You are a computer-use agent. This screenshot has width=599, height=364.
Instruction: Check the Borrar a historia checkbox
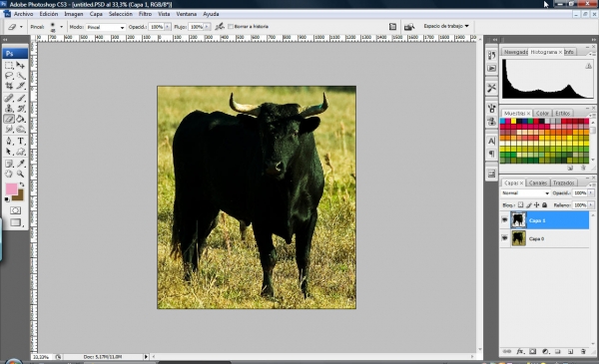[231, 26]
